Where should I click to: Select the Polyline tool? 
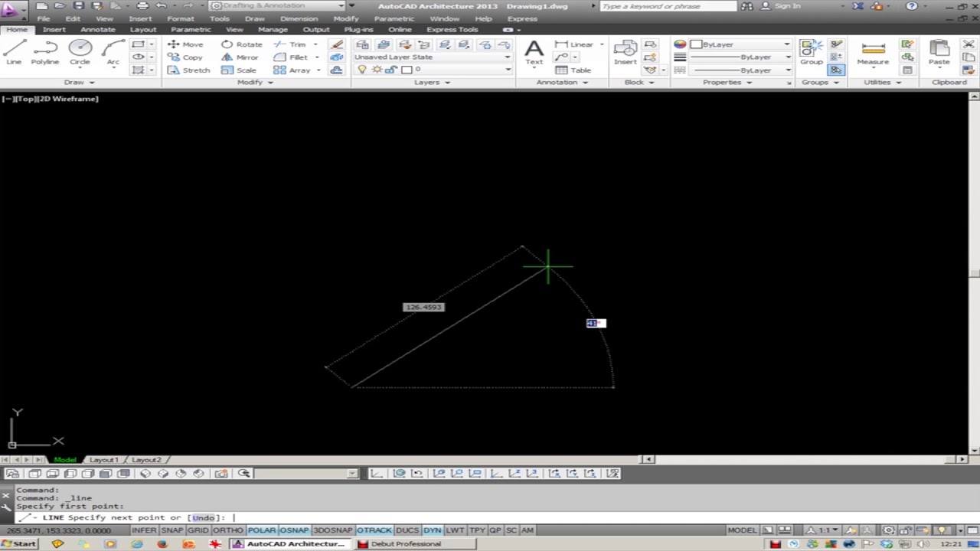coord(45,52)
